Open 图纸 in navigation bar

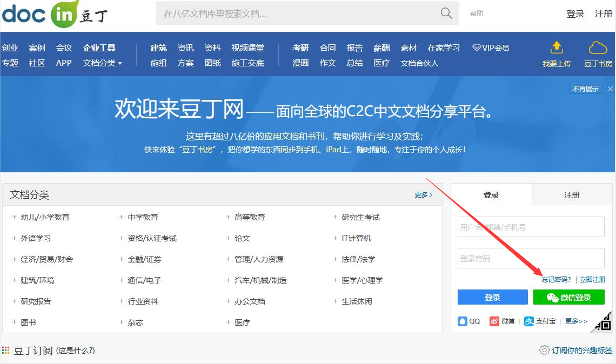coord(212,63)
